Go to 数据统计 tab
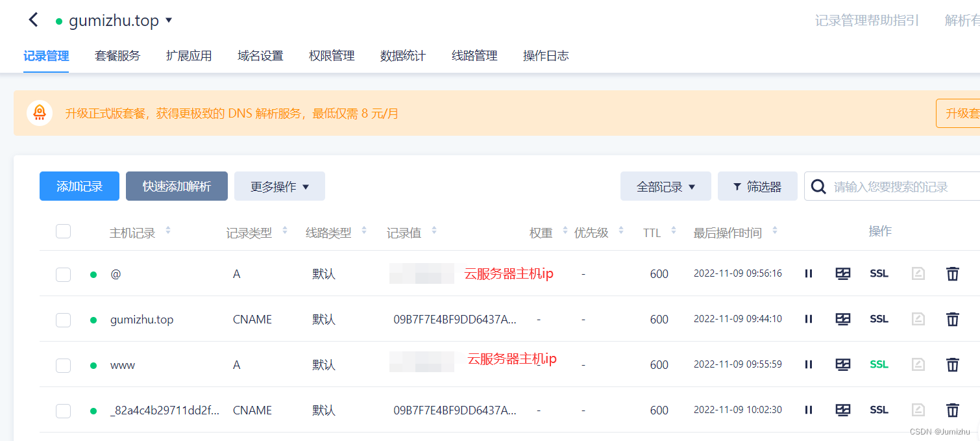 [x=403, y=56]
